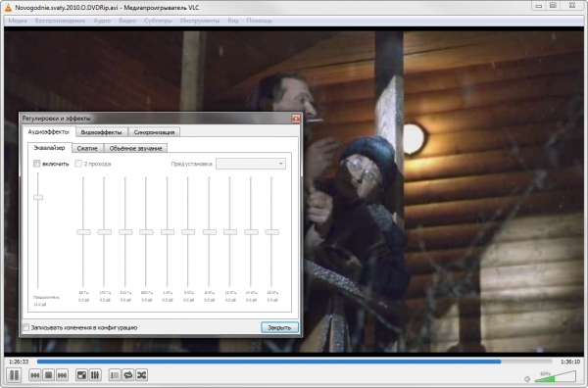Open the Предустановка preset dropdown
Viewport: 588px width, 388px height.
(251, 164)
